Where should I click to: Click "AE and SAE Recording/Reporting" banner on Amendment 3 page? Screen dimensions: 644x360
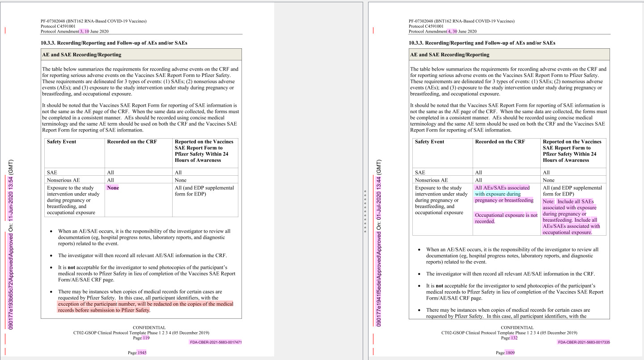(141, 55)
